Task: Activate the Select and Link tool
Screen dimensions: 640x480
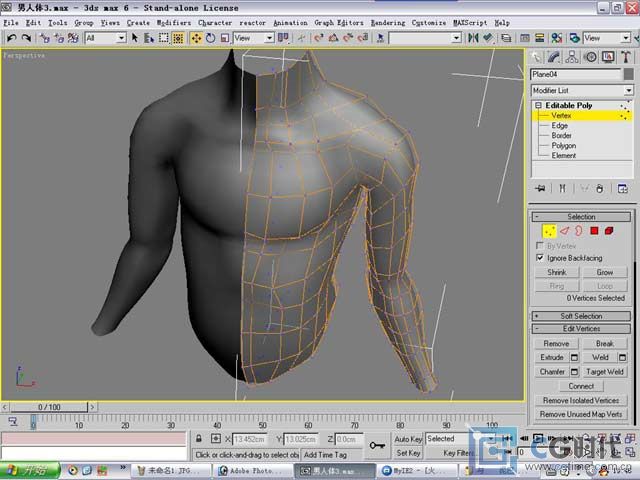Action: click(x=44, y=38)
